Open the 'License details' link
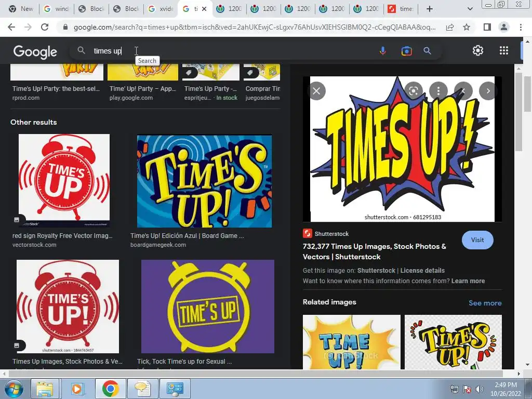 [x=422, y=270]
